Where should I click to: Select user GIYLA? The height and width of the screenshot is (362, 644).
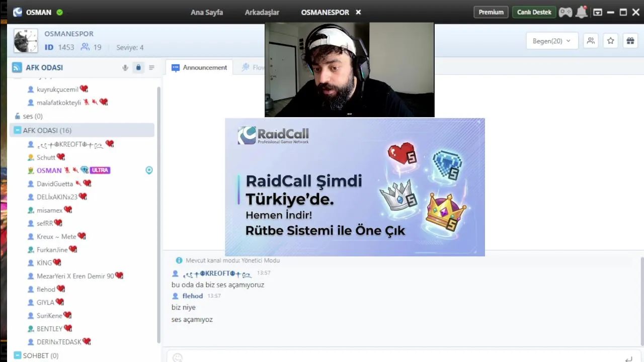point(45,302)
